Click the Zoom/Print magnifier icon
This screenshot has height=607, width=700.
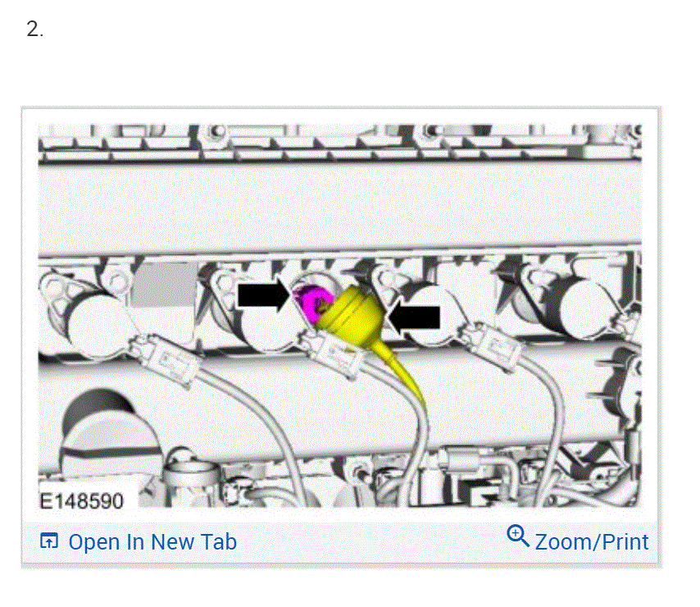(x=518, y=536)
